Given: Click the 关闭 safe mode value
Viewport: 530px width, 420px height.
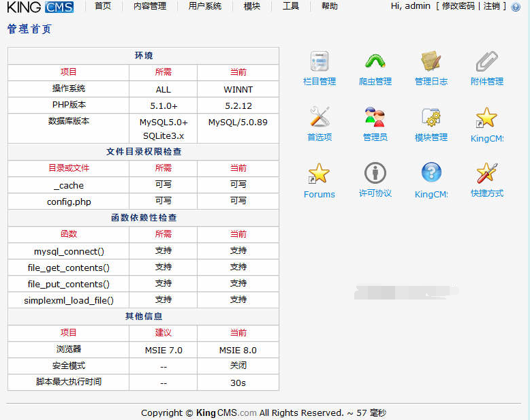Looking at the screenshot, I should pos(238,366).
